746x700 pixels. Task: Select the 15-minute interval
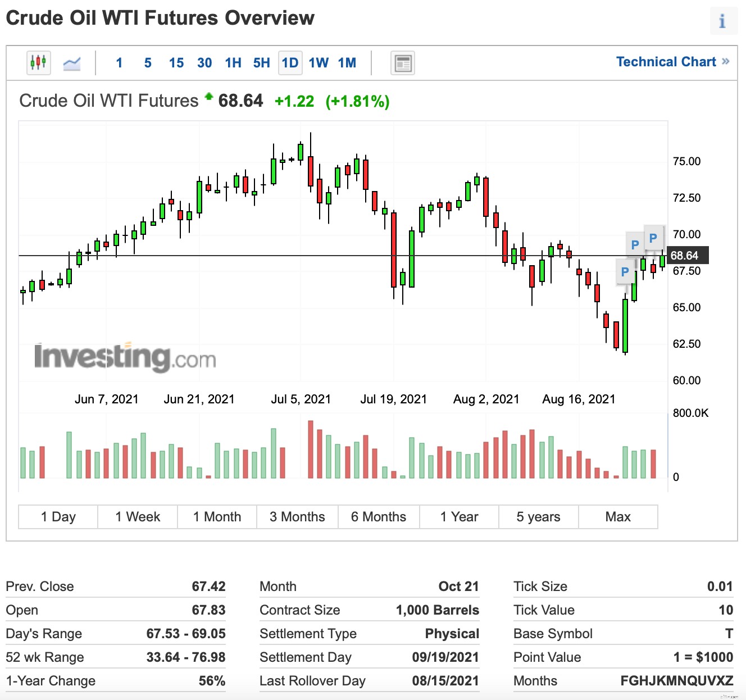[x=176, y=63]
